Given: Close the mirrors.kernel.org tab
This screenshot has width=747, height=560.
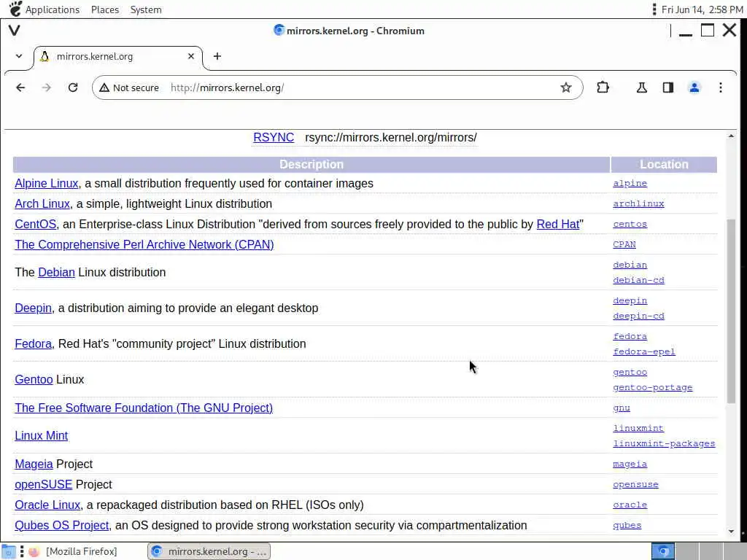Looking at the screenshot, I should coord(191,56).
